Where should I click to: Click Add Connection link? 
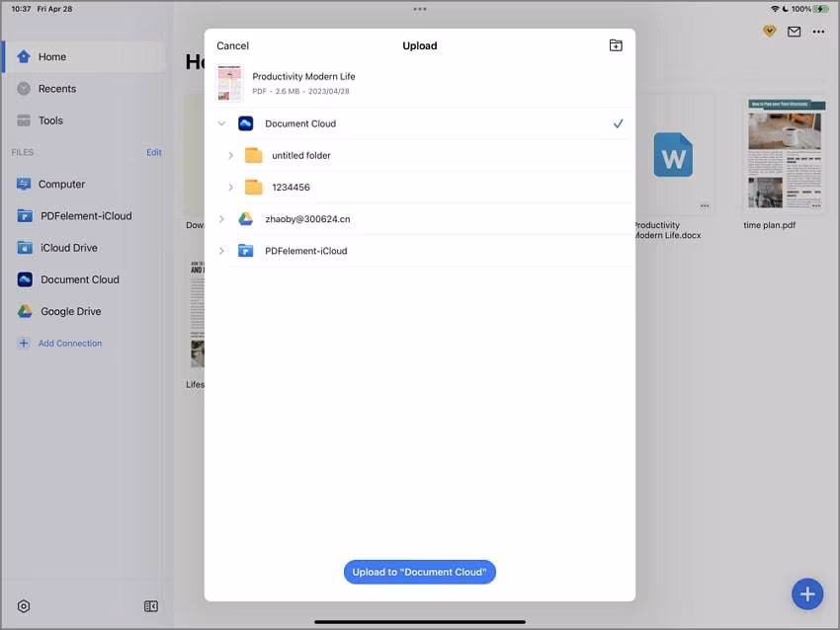tap(70, 343)
